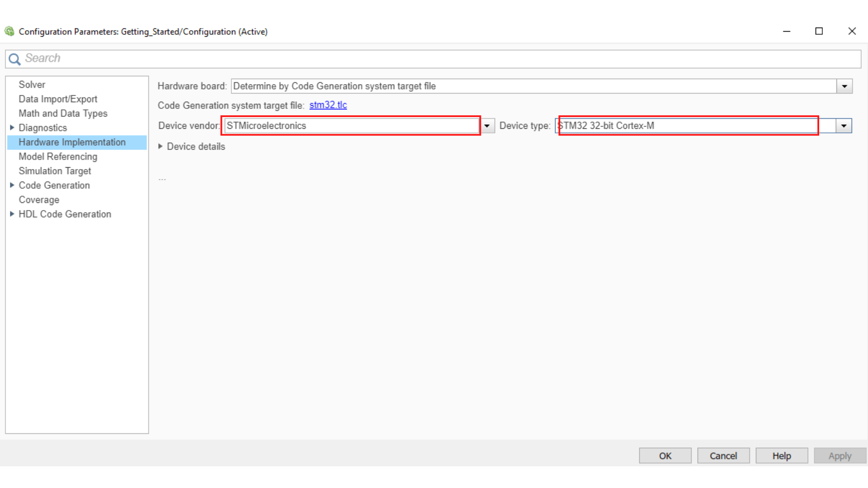
Task: Click the search magnifier icon
Action: tap(14, 59)
